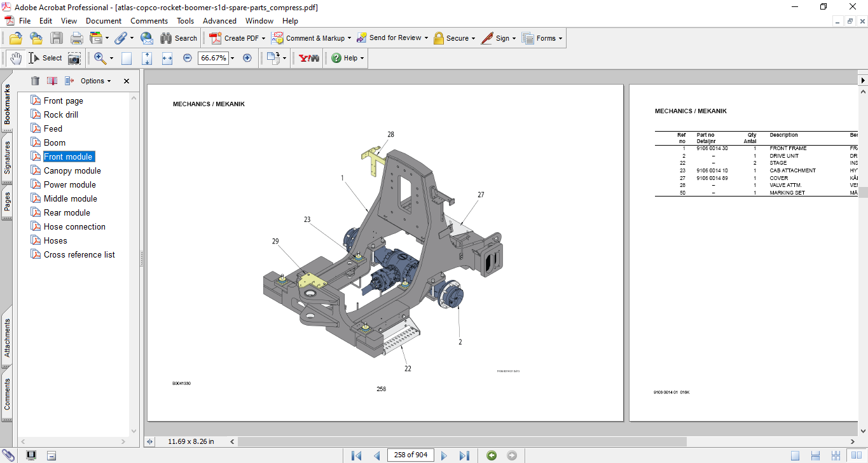Open the Advanced menu
The width and height of the screenshot is (868, 463).
coord(219,21)
